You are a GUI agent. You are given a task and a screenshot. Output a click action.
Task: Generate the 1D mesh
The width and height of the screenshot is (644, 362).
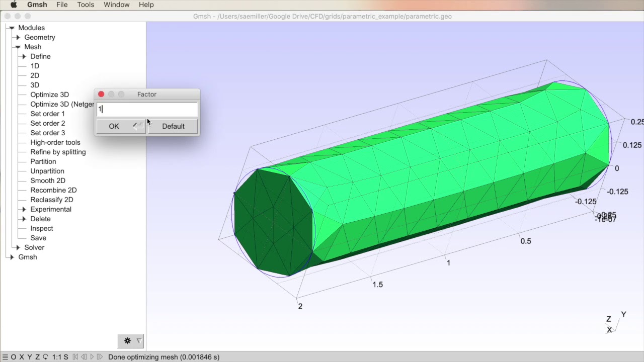click(x=35, y=66)
